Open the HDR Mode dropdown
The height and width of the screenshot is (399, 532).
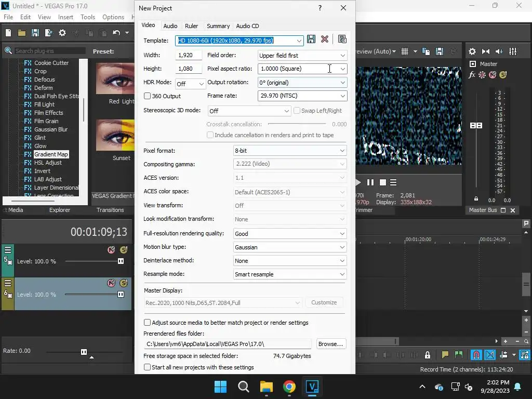click(201, 84)
